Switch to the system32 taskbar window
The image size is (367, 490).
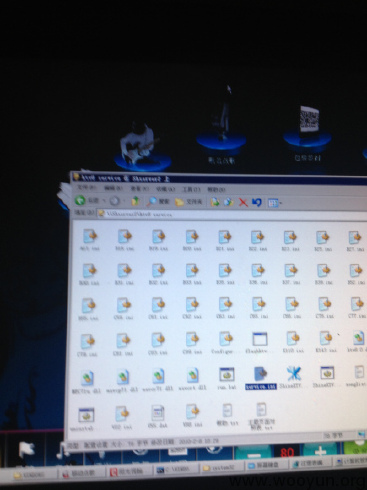tap(222, 468)
